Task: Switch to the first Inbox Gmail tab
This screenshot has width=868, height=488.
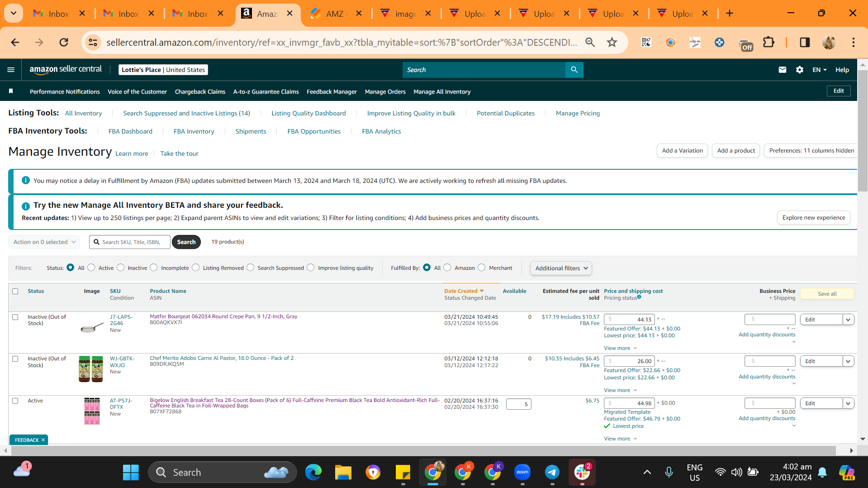Action: click(59, 14)
